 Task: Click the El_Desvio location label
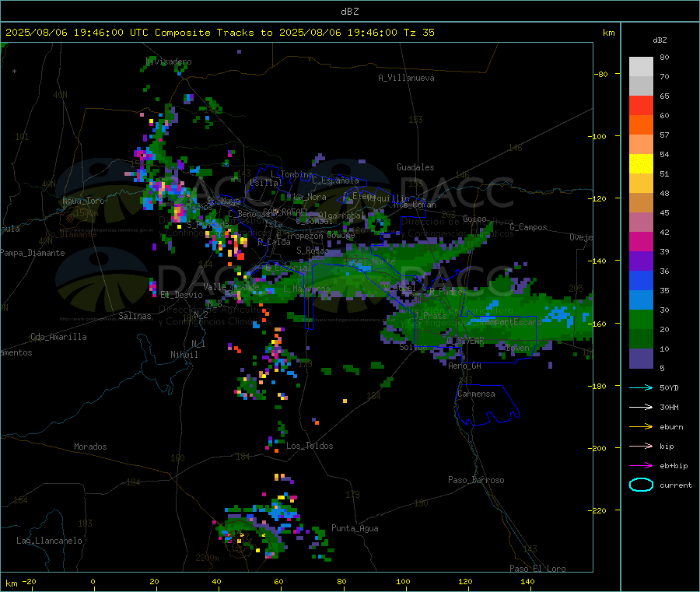[x=181, y=295]
